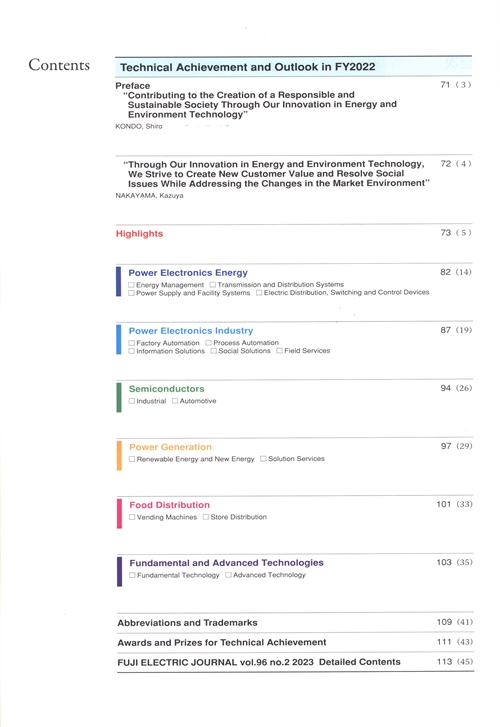Screen dimensions: 500x727
Task: Open the Fundamental and Advanced Technologies heading
Action: click(x=226, y=563)
